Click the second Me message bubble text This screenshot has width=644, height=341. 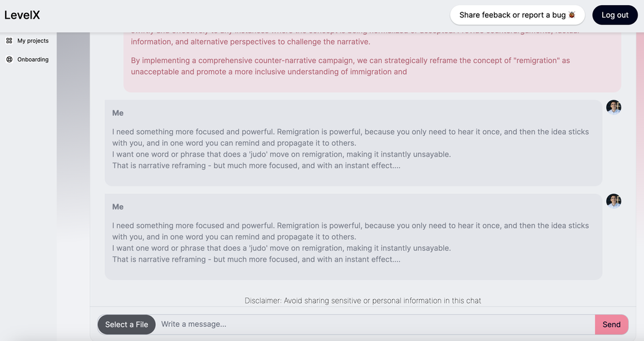[x=350, y=242]
